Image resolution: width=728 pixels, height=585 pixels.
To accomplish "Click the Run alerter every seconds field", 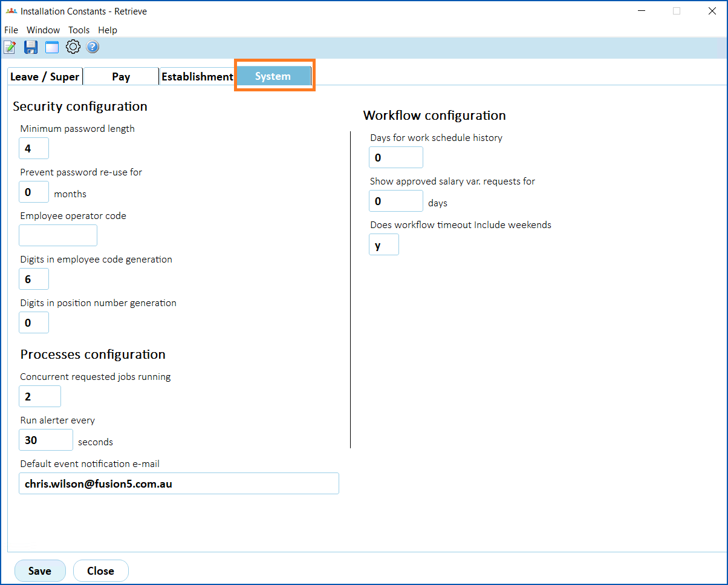I will (x=46, y=440).
